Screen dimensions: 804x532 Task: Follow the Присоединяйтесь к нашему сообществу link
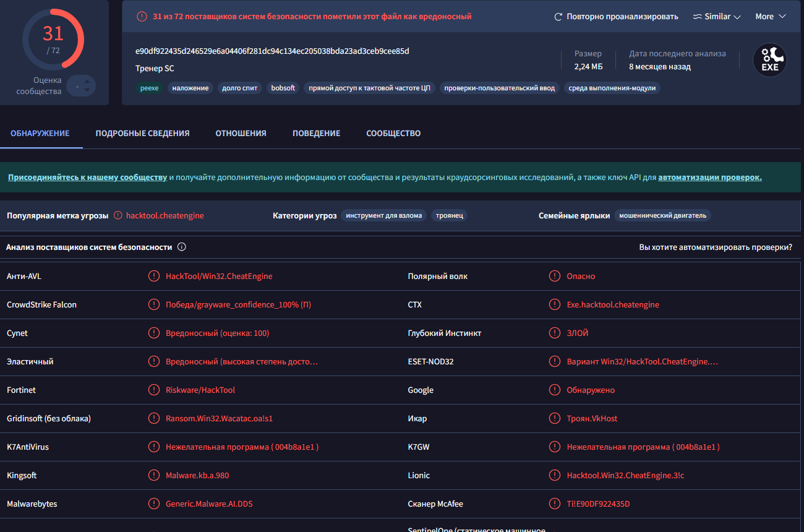click(x=87, y=177)
